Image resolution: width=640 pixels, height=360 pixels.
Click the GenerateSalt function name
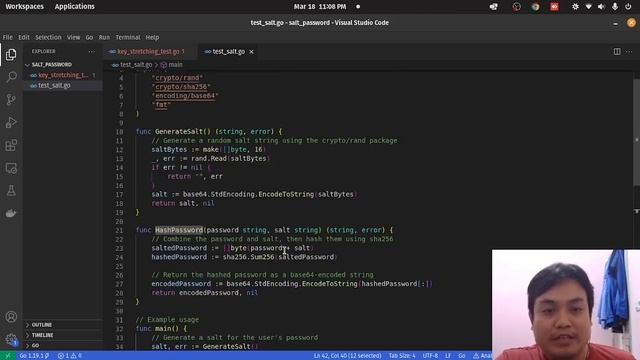(x=179, y=131)
